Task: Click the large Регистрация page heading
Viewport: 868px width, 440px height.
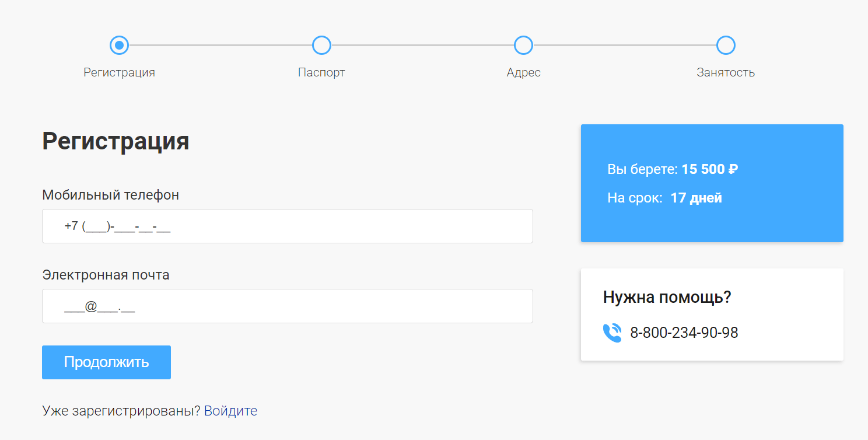Action: coord(116,141)
